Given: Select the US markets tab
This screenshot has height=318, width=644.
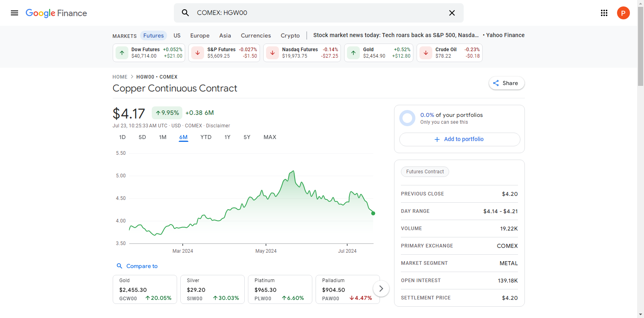Looking at the screenshot, I should [177, 35].
